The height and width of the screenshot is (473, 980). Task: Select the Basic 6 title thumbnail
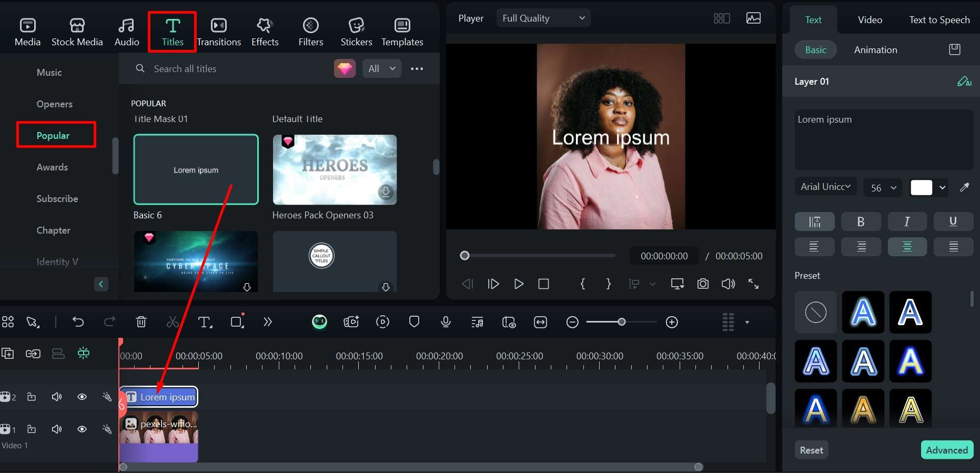point(196,169)
